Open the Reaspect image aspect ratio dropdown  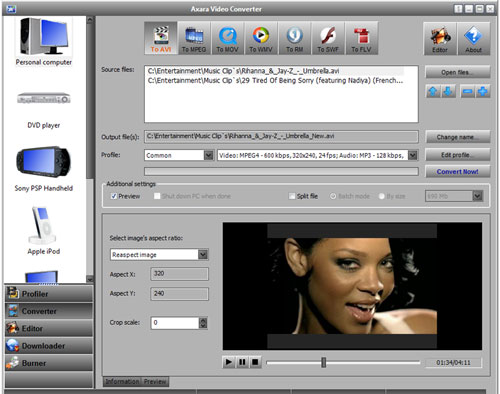(x=203, y=255)
